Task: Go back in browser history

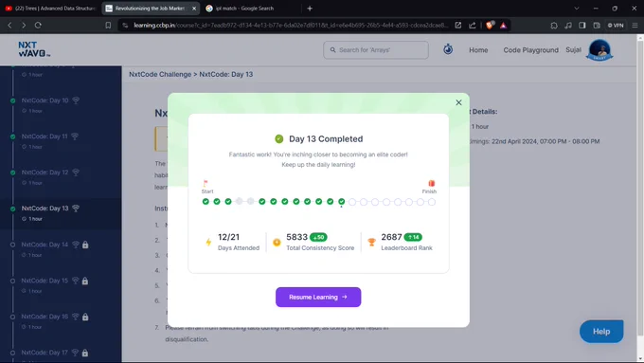Action: (x=9, y=25)
